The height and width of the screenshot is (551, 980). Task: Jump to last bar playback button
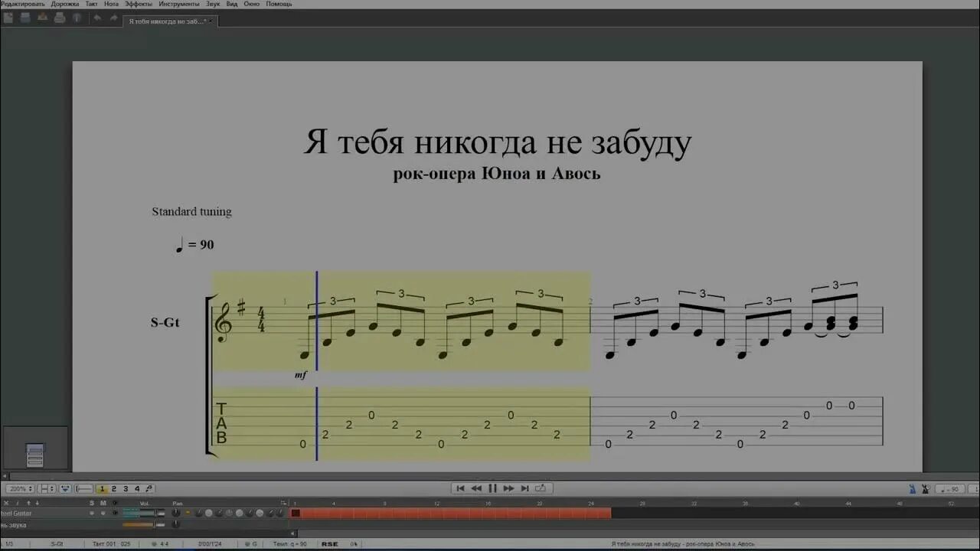(524, 488)
